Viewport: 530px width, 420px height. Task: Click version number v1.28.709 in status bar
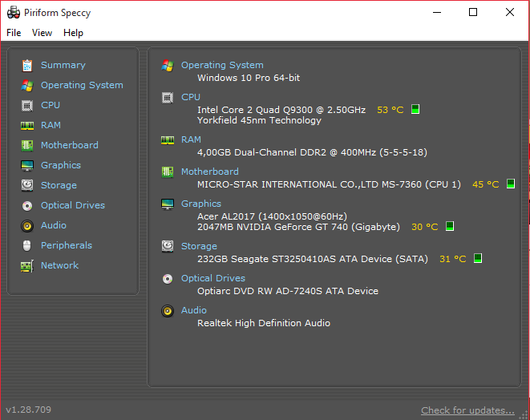click(28, 410)
